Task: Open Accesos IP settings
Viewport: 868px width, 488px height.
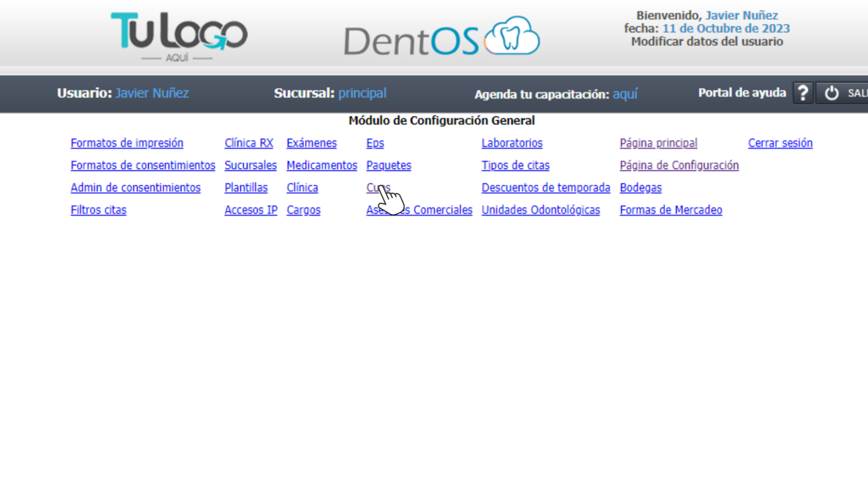Action: (251, 210)
